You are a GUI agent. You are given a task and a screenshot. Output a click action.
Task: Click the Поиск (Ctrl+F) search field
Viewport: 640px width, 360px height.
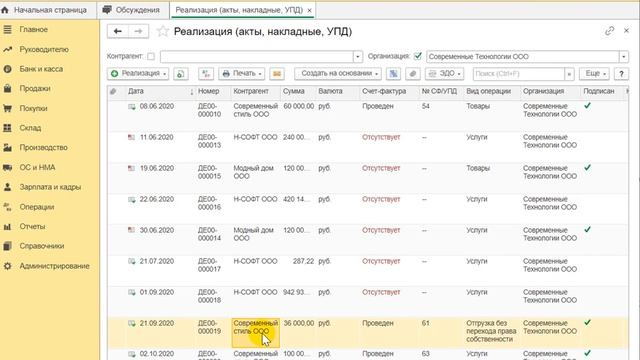pyautogui.click(x=519, y=74)
